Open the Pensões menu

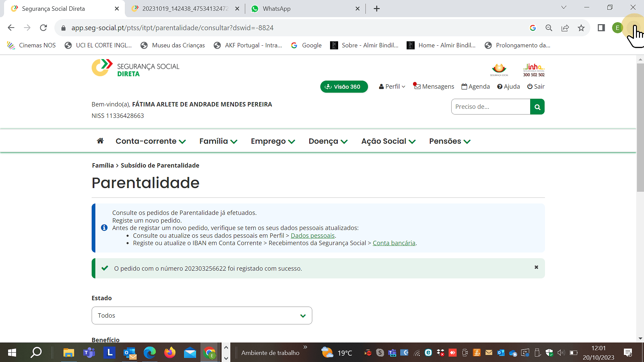(x=450, y=141)
